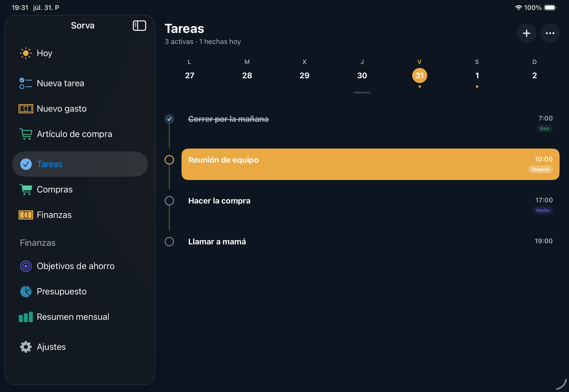Click the Sorva sidebar title
The width and height of the screenshot is (569, 392).
83,26
